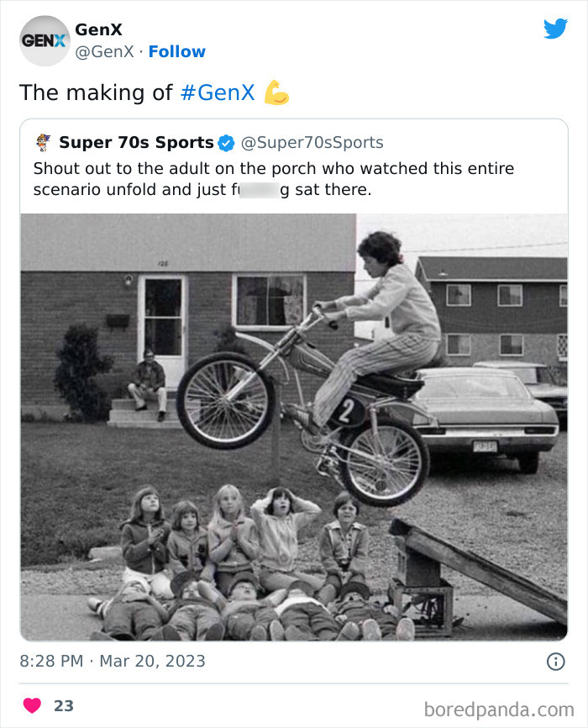Click "The making of" tweet text

click(x=96, y=92)
